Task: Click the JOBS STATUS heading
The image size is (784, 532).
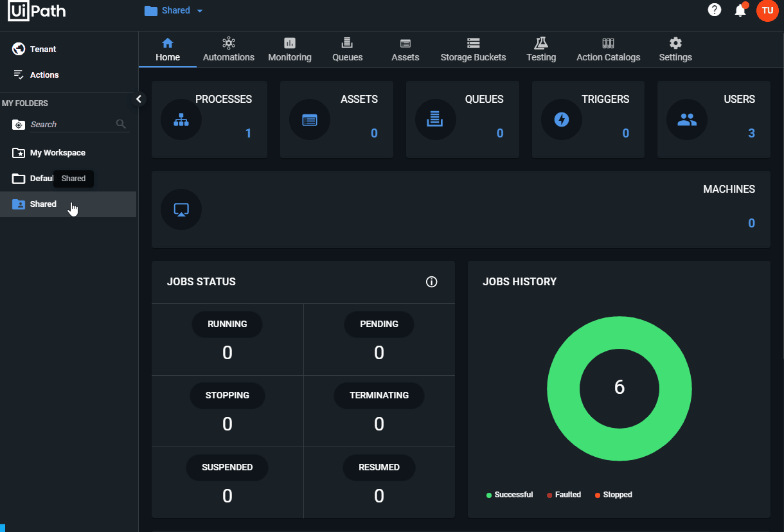Action: coord(201,282)
